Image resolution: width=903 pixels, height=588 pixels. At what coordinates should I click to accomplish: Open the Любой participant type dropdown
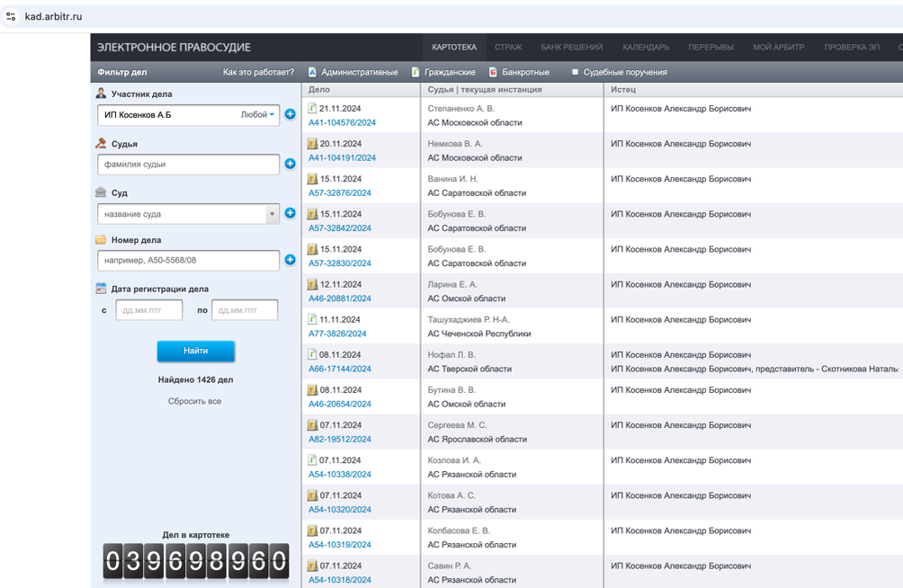pos(257,114)
